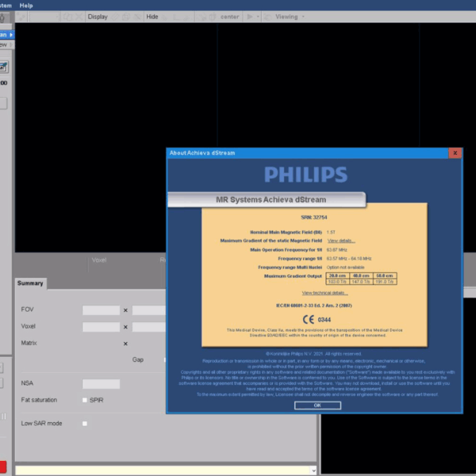Click the 147.0 T/s table cell
The image size is (476, 476).
[361, 282]
